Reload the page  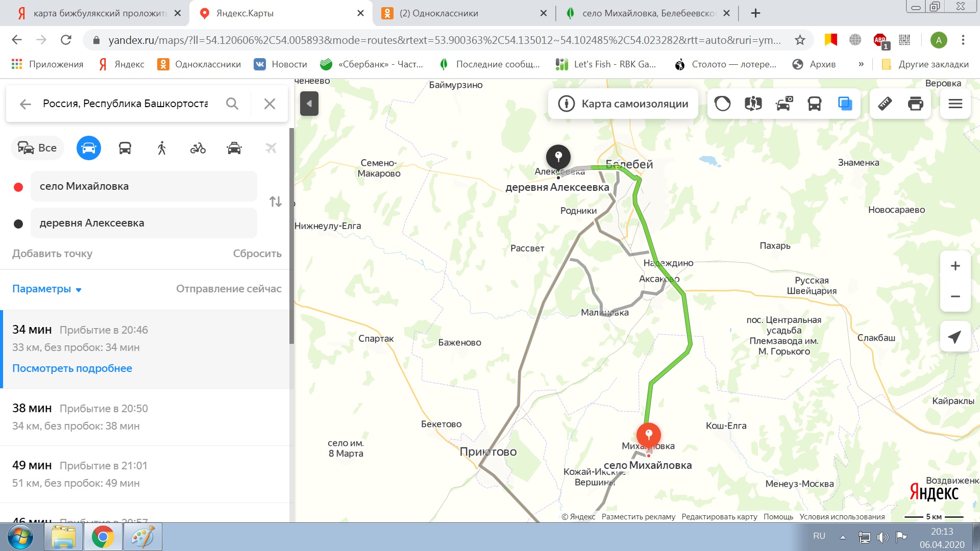click(66, 40)
